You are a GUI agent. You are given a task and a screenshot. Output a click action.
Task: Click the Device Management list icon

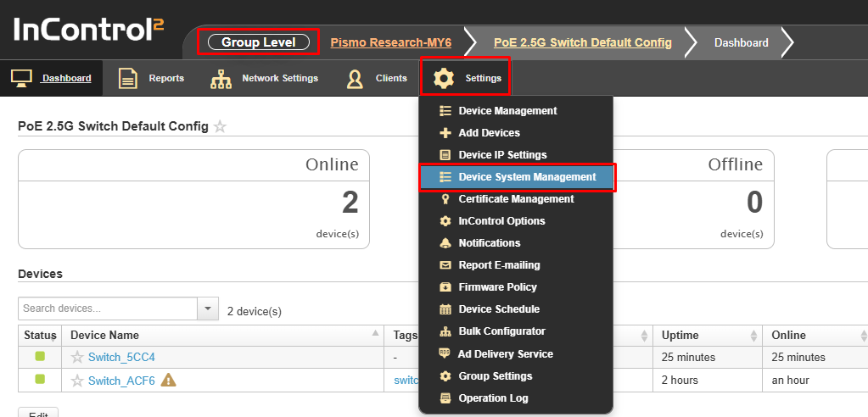(445, 111)
